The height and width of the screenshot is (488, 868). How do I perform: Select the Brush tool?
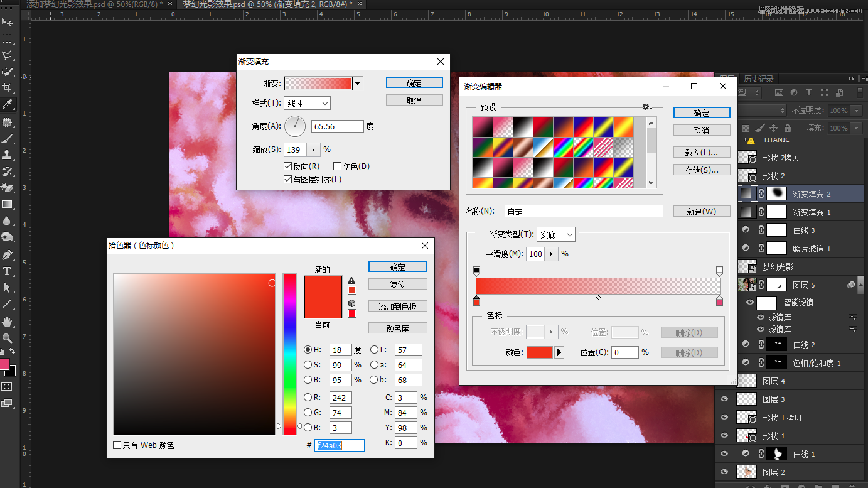(7, 139)
